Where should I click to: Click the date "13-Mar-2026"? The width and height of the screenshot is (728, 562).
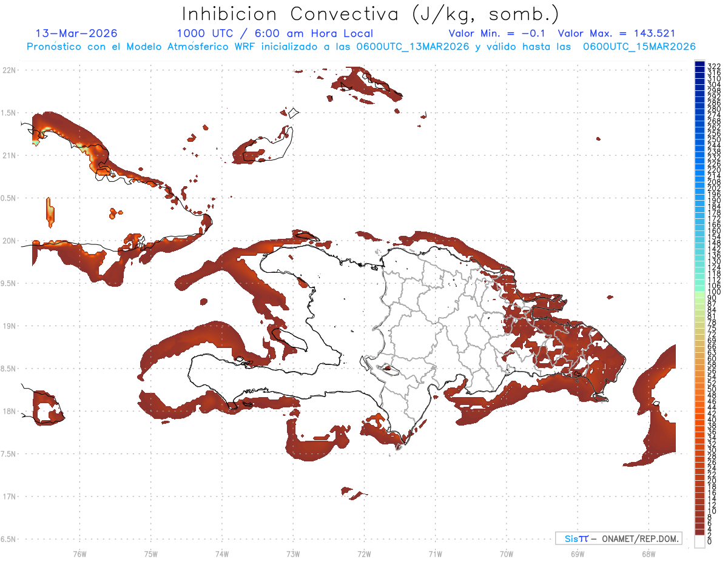[x=76, y=33]
